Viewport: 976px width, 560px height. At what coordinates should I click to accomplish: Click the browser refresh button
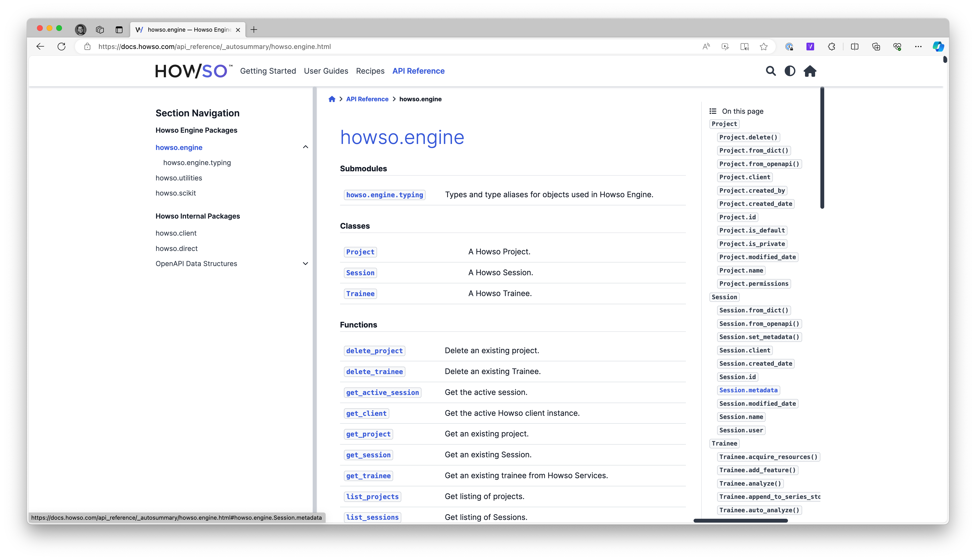coord(61,47)
